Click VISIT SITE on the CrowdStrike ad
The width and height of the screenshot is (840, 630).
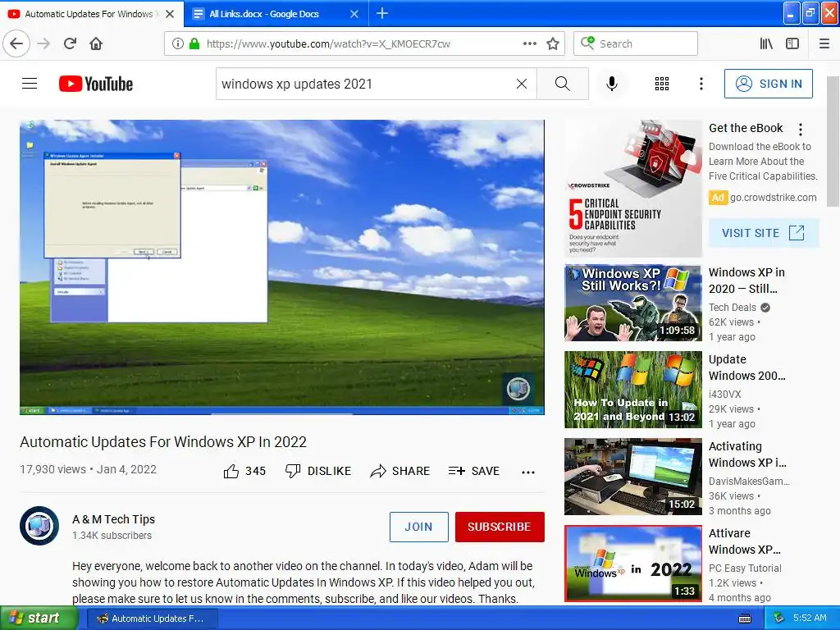coord(764,233)
